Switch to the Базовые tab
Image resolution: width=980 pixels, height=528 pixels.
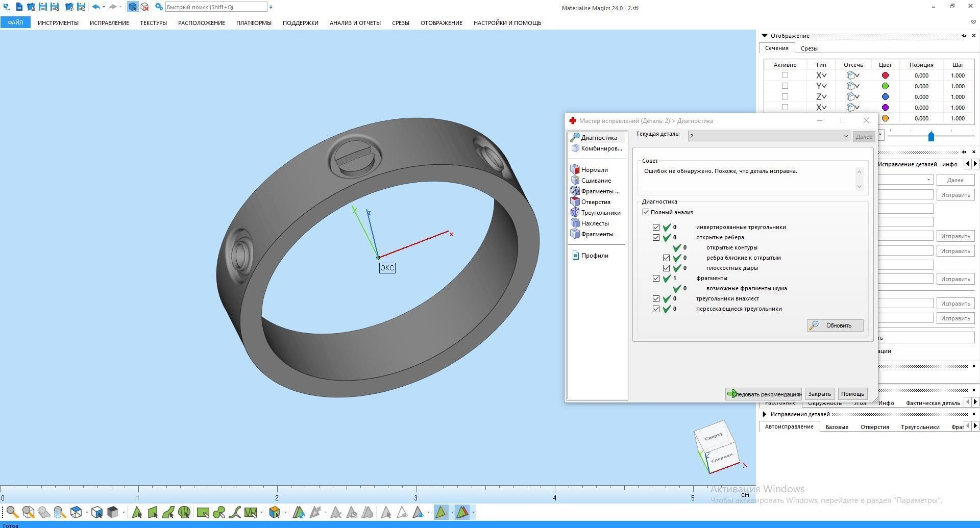[x=837, y=427]
